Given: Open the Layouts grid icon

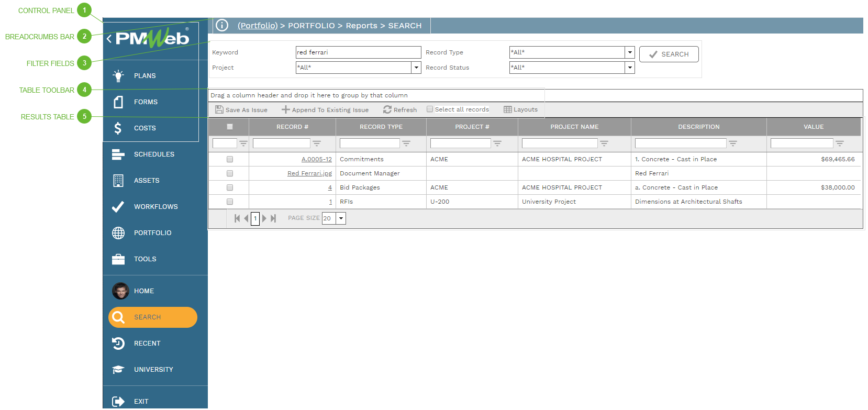Looking at the screenshot, I should 507,109.
